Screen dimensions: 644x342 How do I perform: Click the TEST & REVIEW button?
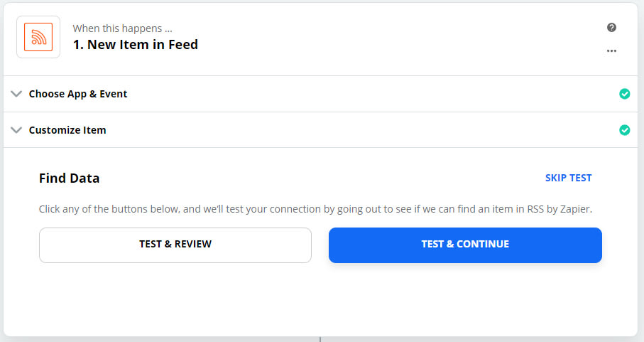click(x=175, y=245)
